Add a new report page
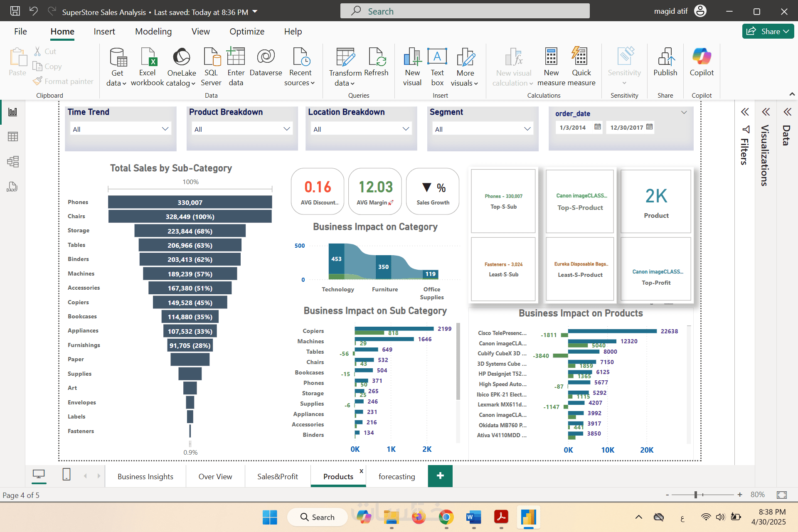This screenshot has width=798, height=532. click(440, 475)
